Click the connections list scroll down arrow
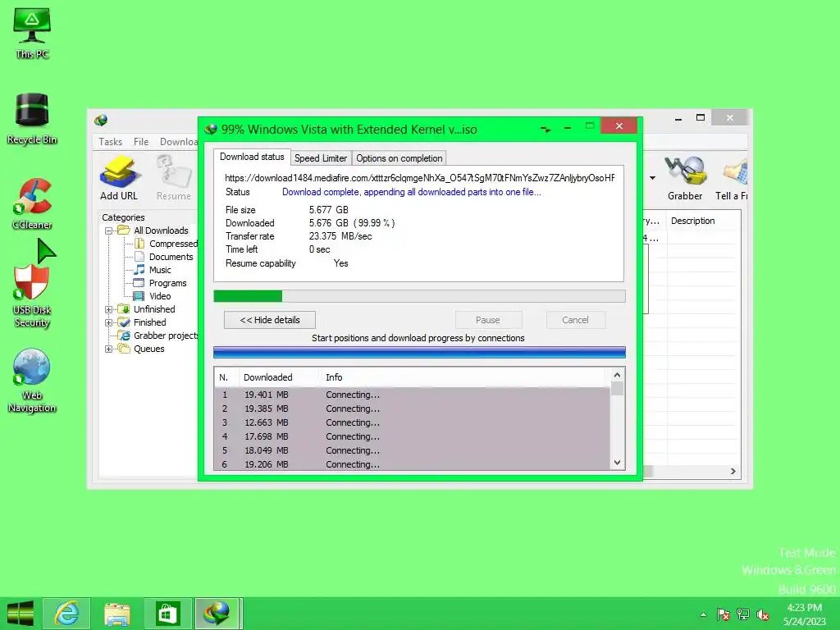Image resolution: width=840 pixels, height=630 pixels. [x=617, y=463]
